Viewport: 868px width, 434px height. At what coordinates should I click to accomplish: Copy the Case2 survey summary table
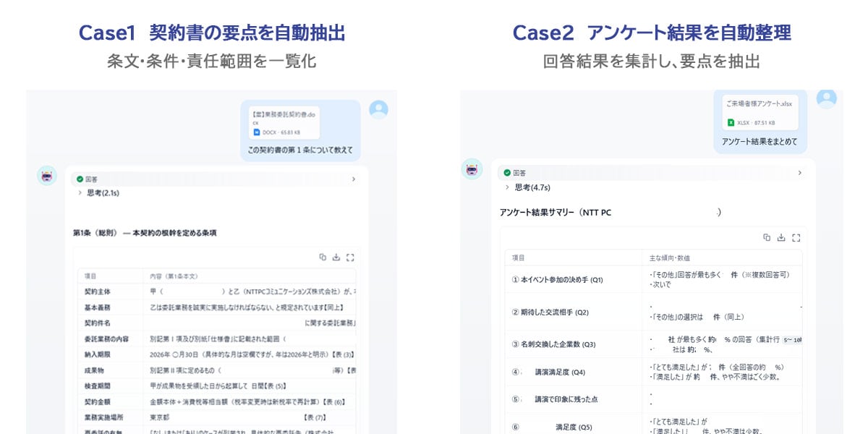(x=767, y=237)
